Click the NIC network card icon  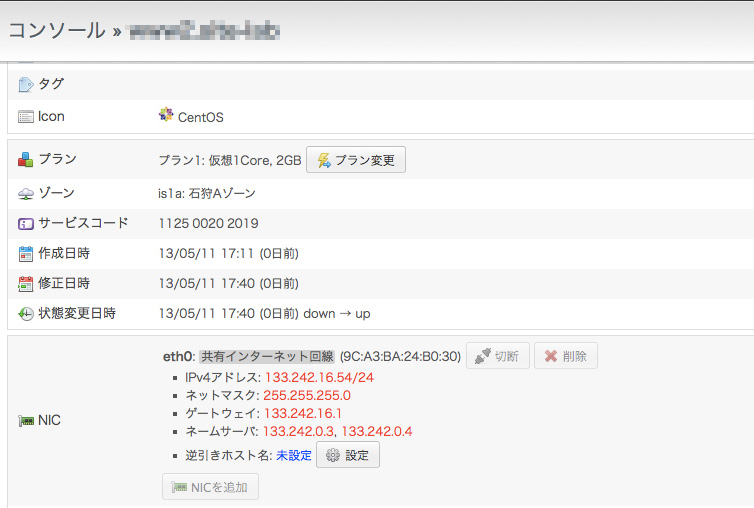point(26,421)
